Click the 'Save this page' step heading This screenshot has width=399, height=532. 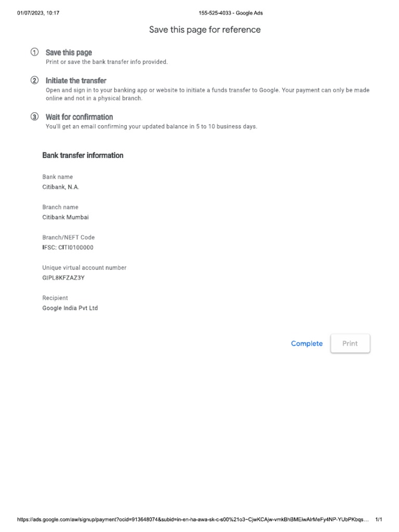tap(69, 52)
